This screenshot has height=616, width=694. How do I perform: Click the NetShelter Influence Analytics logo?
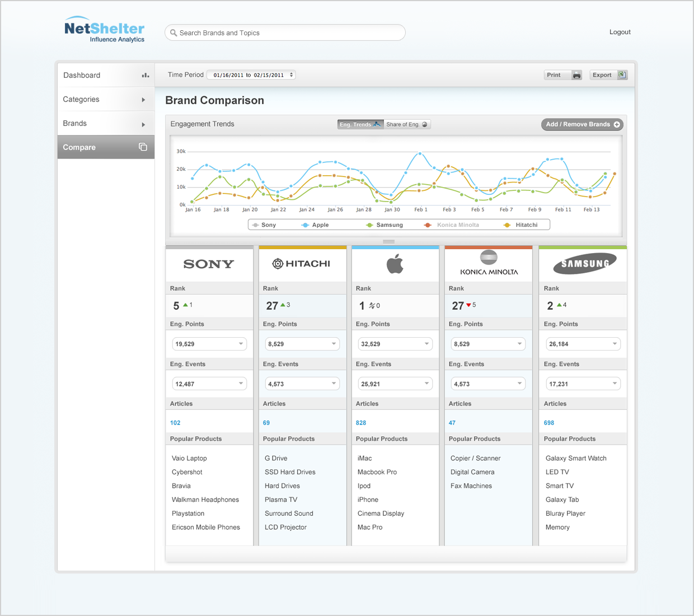[x=105, y=29]
